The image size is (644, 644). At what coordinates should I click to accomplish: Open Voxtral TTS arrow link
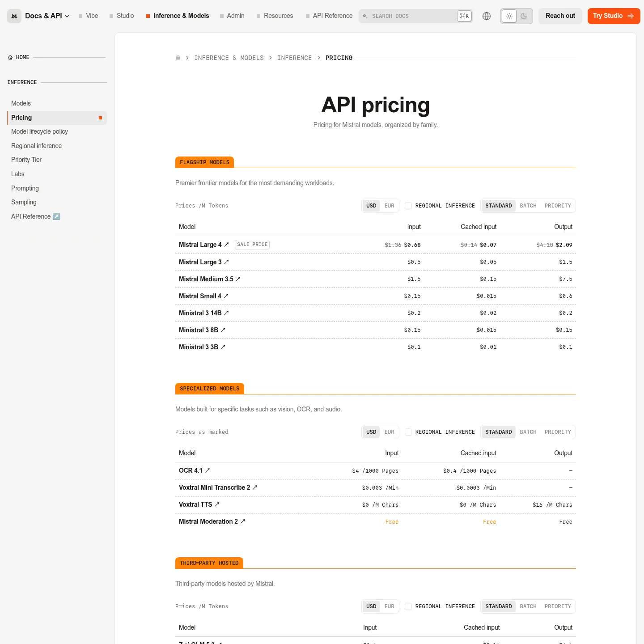tap(217, 504)
